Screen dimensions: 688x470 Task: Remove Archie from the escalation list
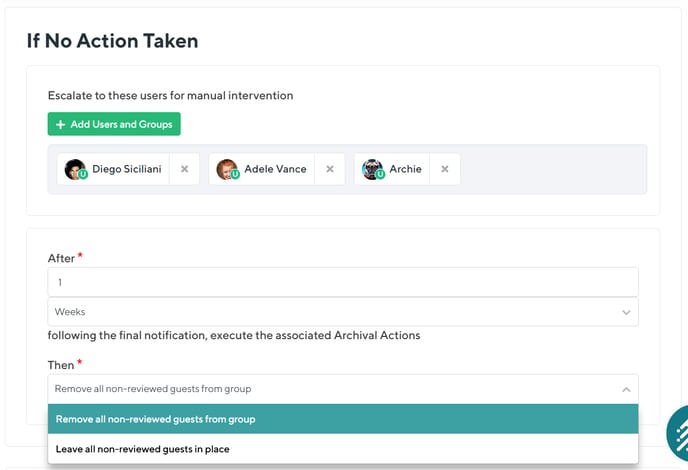coord(444,169)
